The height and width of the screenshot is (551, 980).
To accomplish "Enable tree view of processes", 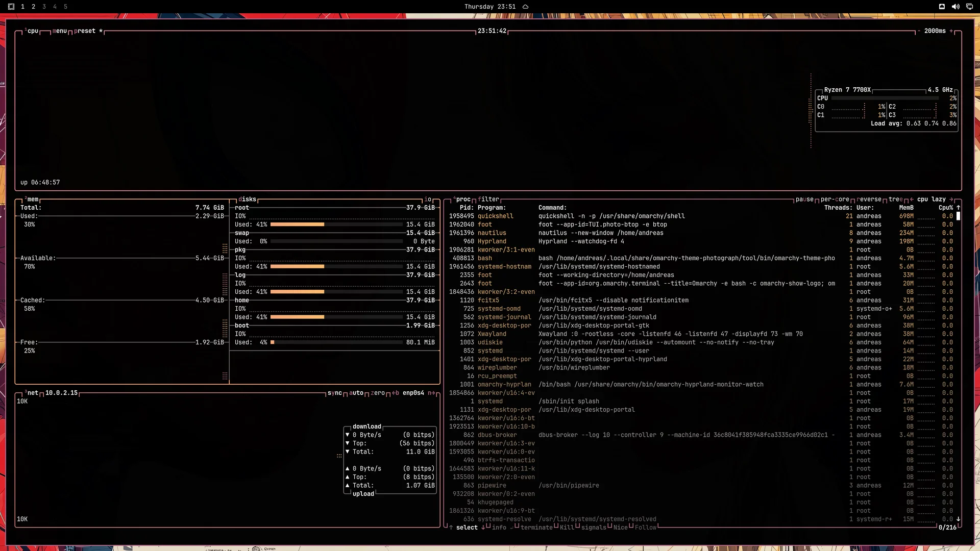I will (896, 199).
